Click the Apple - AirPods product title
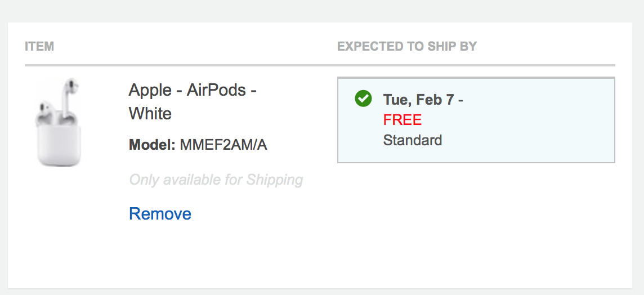 point(193,90)
